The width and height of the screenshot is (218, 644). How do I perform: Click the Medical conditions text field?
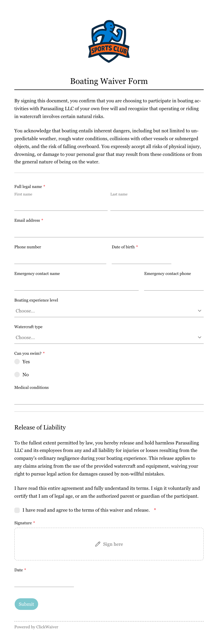109,398
